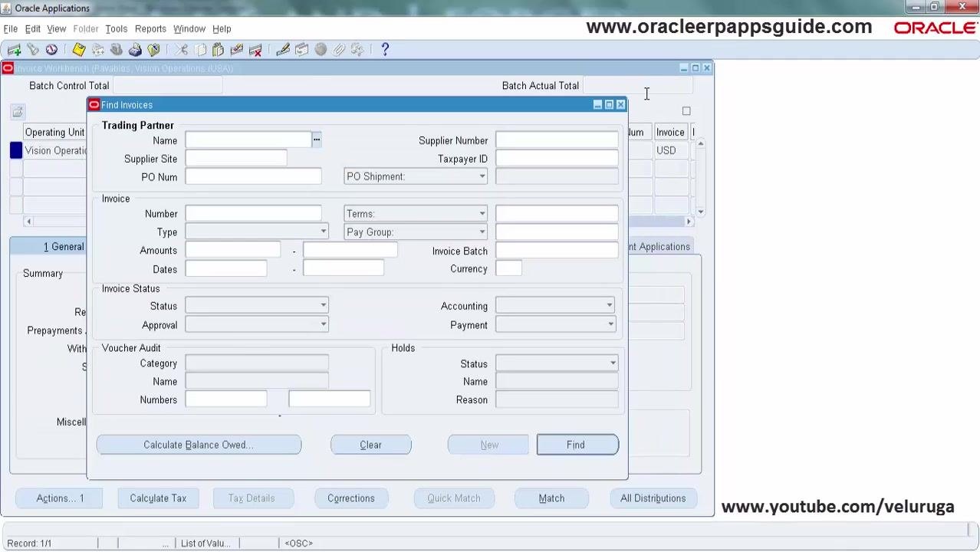Click the Translations globe toolbar icon
Viewport: 980px width, 552px height.
click(321, 50)
